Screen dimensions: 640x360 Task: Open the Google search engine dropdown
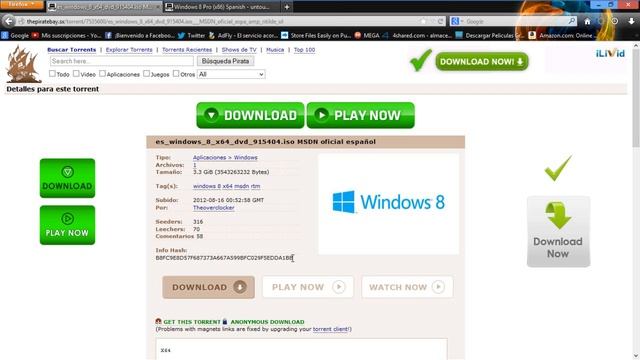click(x=457, y=21)
